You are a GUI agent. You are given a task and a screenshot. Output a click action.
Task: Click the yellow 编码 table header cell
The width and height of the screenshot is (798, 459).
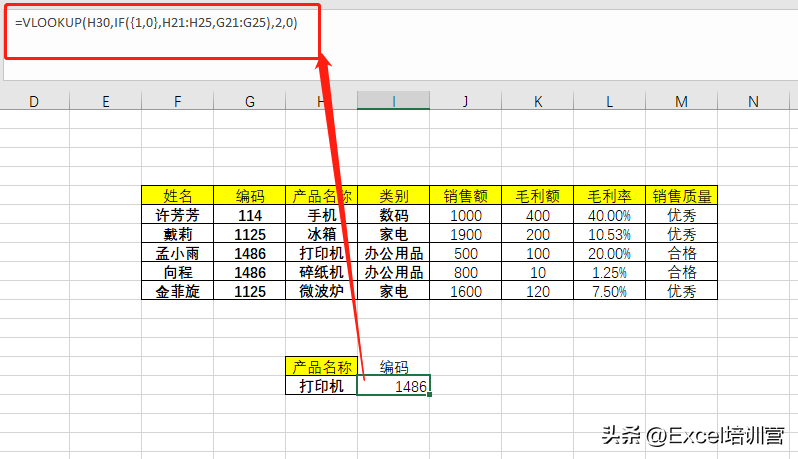(249, 195)
